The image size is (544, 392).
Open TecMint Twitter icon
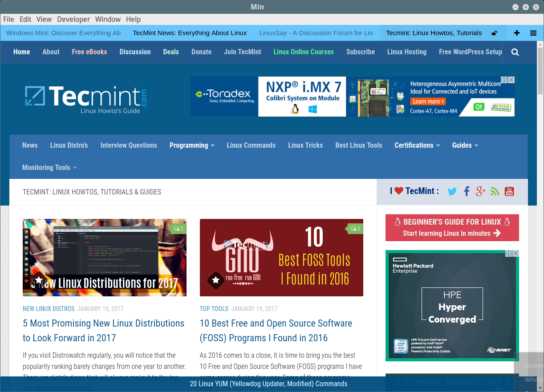click(452, 191)
